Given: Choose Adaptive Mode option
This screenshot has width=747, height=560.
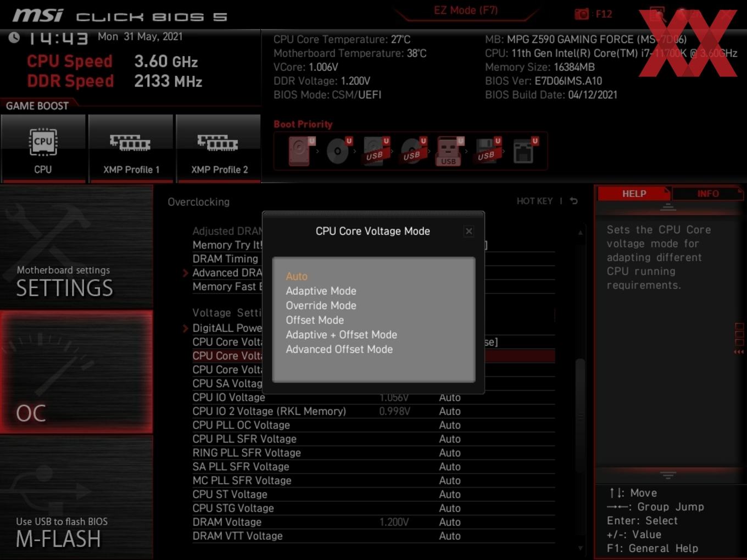Looking at the screenshot, I should click(321, 291).
